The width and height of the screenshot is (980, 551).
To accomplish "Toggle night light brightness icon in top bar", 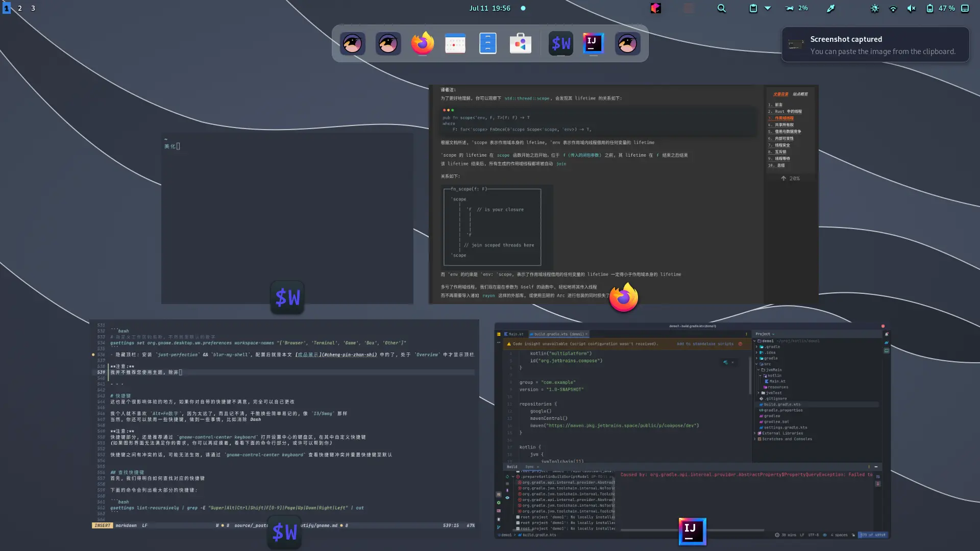I will point(875,8).
